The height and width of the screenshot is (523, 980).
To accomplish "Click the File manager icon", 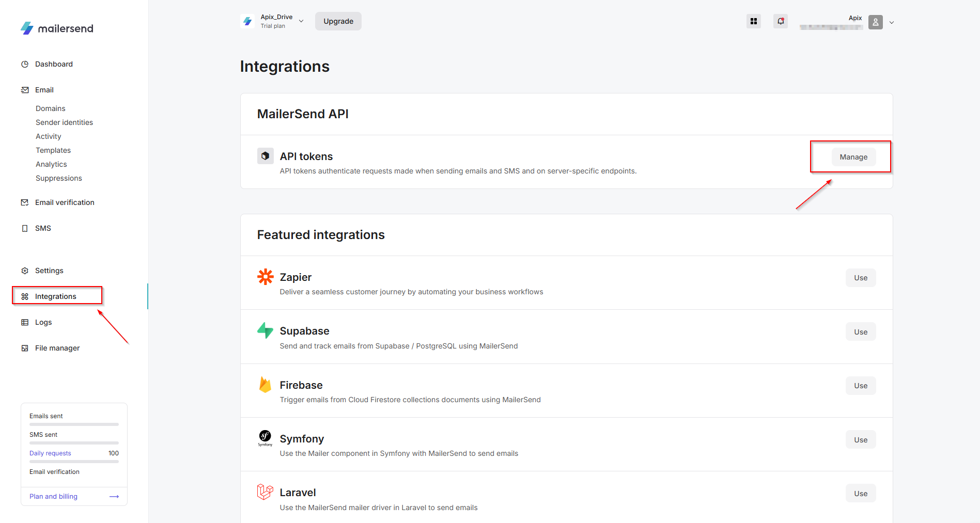I will [x=25, y=348].
